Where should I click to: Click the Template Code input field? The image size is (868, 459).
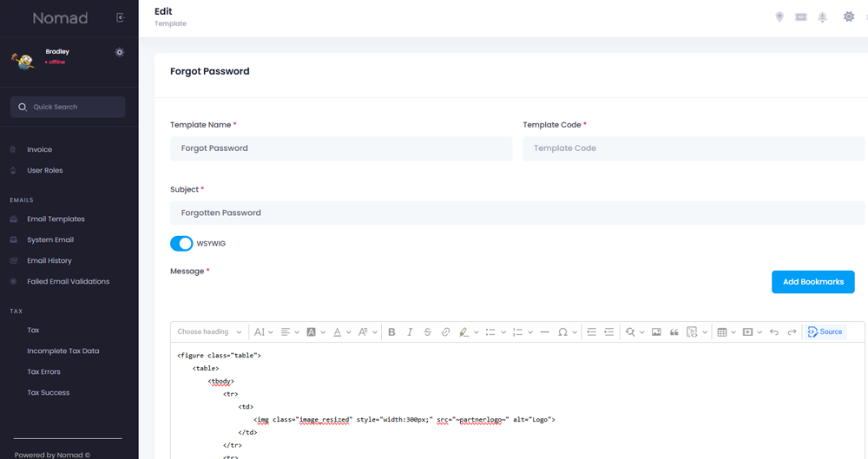pos(694,148)
